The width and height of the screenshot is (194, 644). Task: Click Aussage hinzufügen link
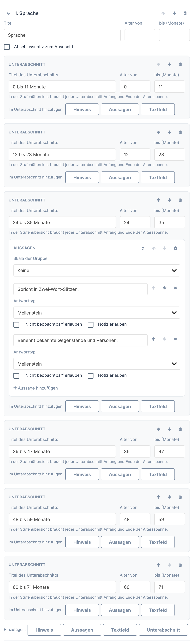36,388
